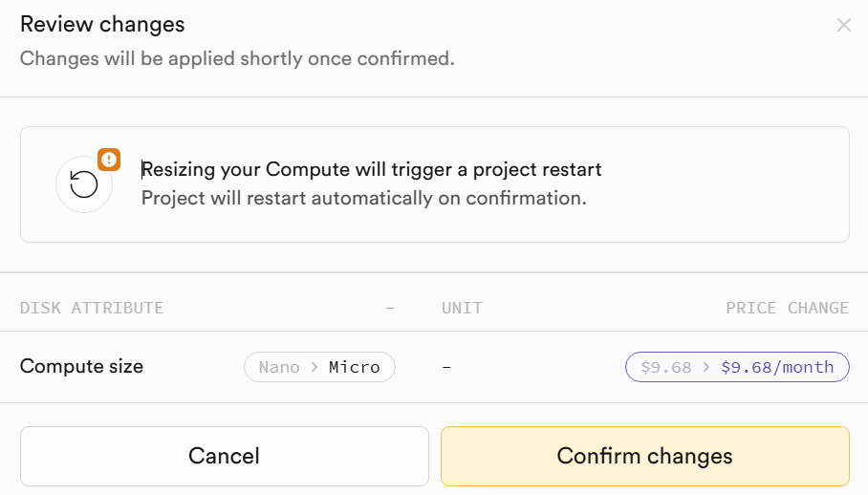Close the Review changes dialog
This screenshot has width=868, height=495.
843,26
